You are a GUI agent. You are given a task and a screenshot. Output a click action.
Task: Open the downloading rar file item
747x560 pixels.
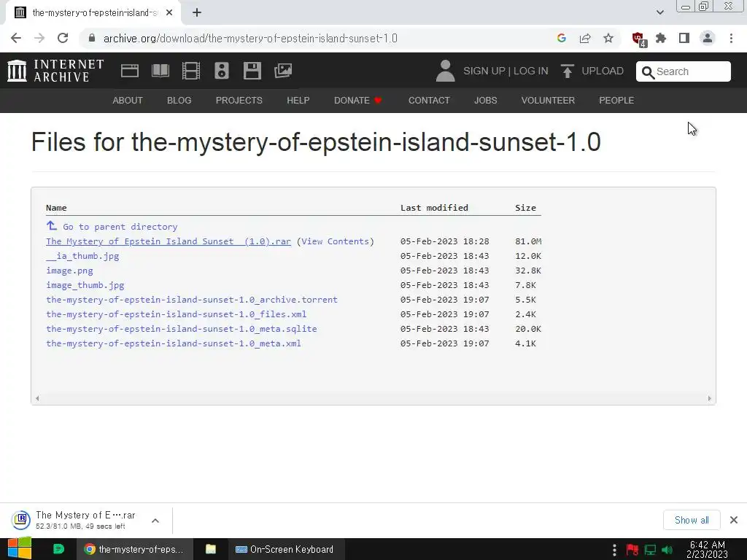[x=74, y=520]
